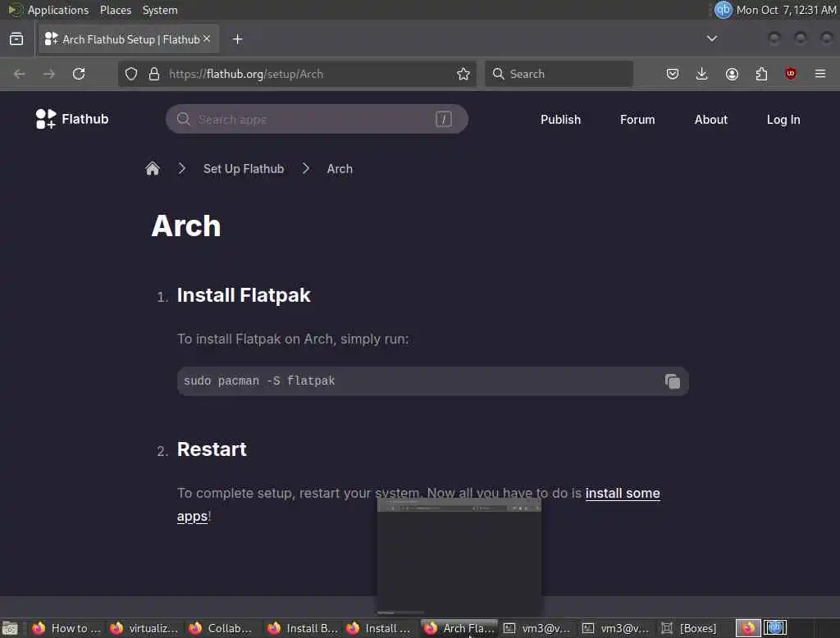The width and height of the screenshot is (840, 638).
Task: Reload the current page
Action: pyautogui.click(x=79, y=74)
